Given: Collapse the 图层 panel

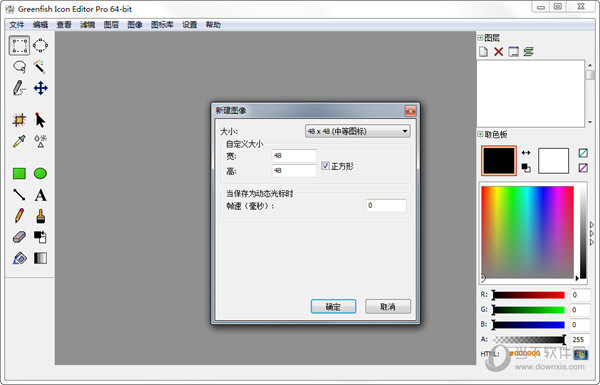Looking at the screenshot, I should 480,38.
